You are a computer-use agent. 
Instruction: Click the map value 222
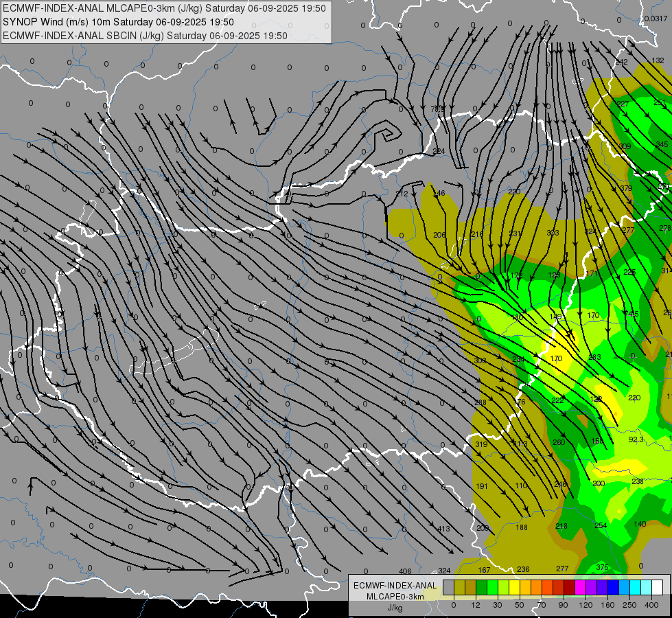pyautogui.click(x=557, y=400)
